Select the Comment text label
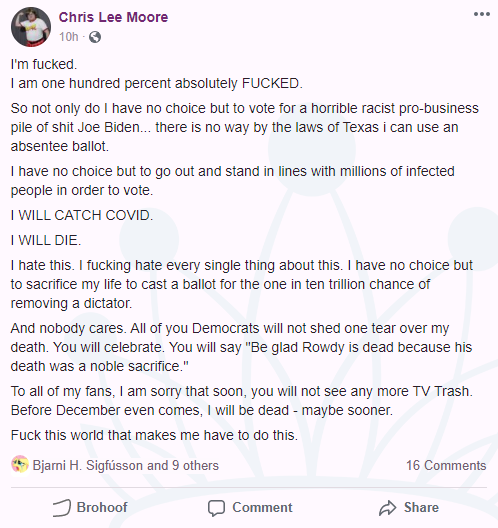This screenshot has height=528, width=498. point(262,507)
